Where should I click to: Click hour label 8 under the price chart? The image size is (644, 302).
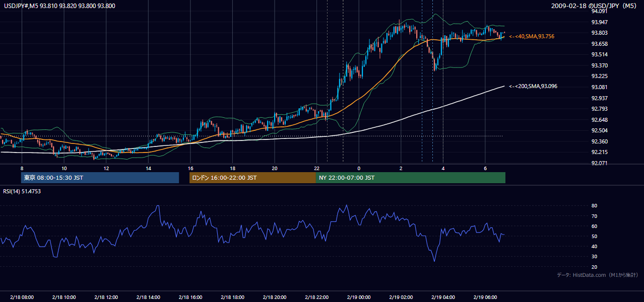[22, 168]
